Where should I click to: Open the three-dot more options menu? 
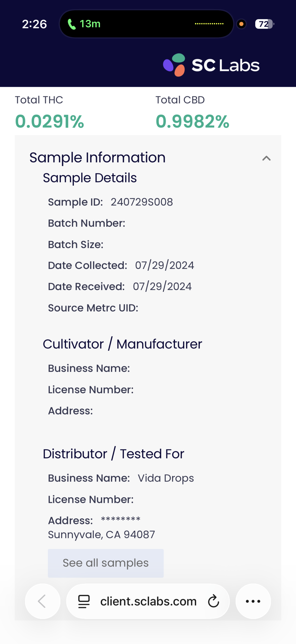click(253, 601)
